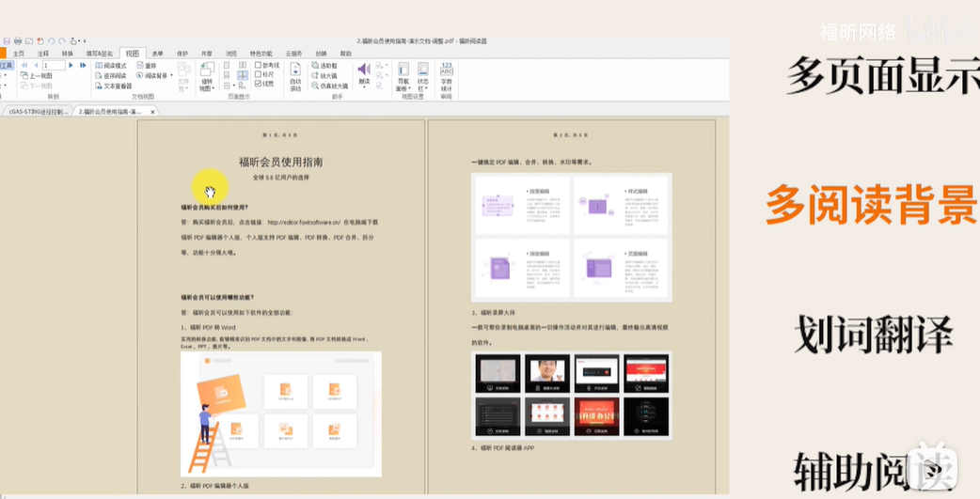Open 文本查看器 text viewer
This screenshot has height=499, width=980.
coord(114,86)
